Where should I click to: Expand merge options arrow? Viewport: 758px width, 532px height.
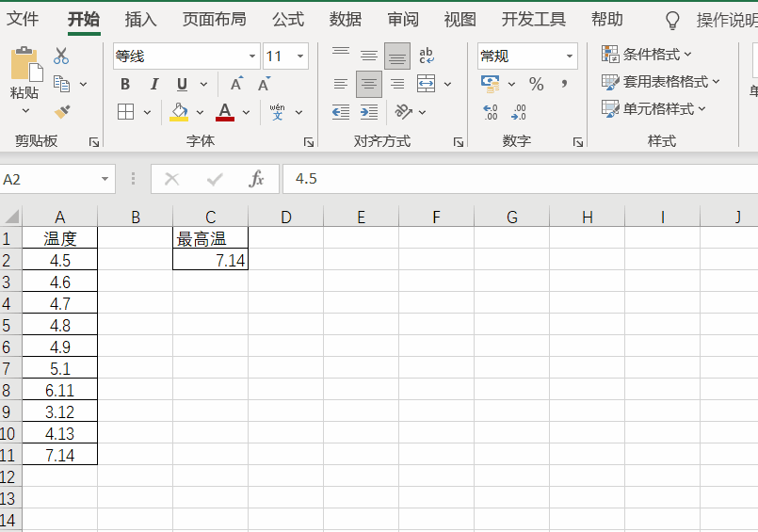pos(447,84)
